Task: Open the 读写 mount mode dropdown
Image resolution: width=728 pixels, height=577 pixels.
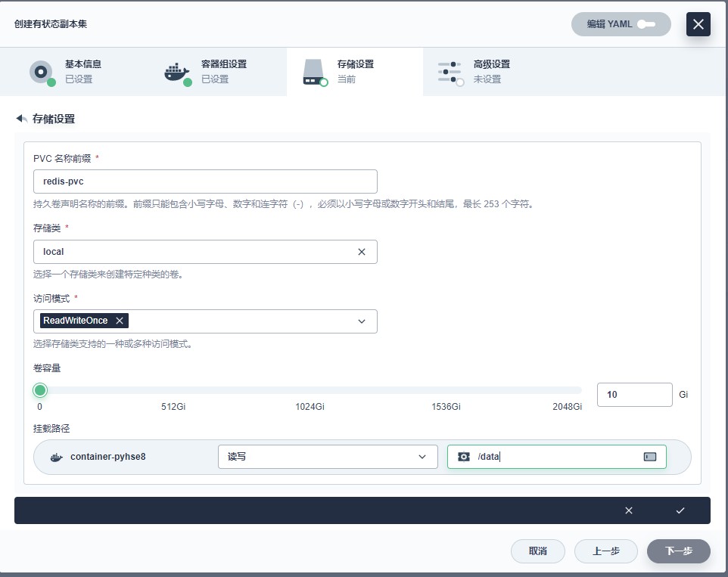Action: click(328, 457)
